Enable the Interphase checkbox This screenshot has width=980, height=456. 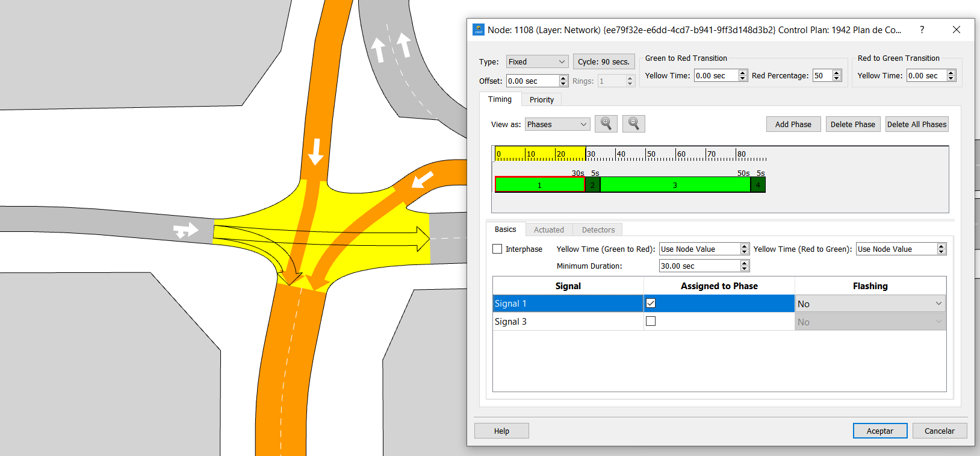(497, 249)
